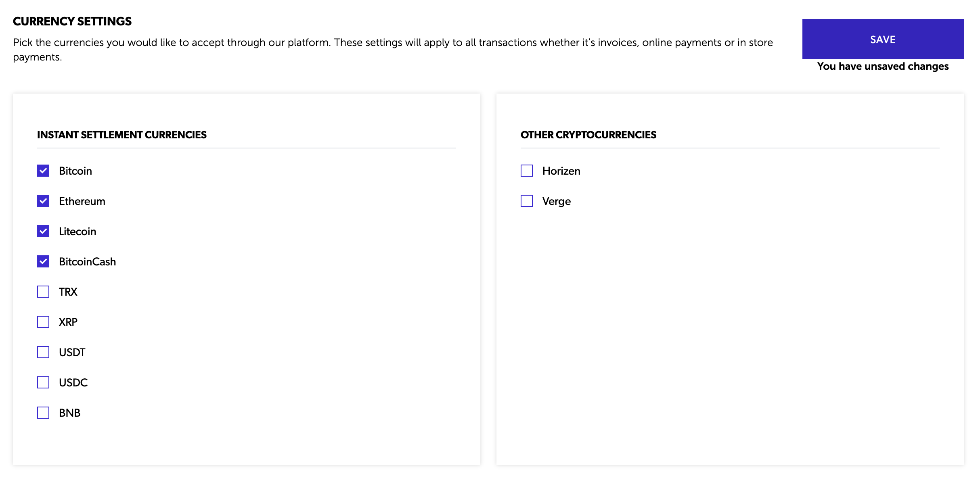Enable the USDC checkbox
The height and width of the screenshot is (480, 980).
pos(43,382)
